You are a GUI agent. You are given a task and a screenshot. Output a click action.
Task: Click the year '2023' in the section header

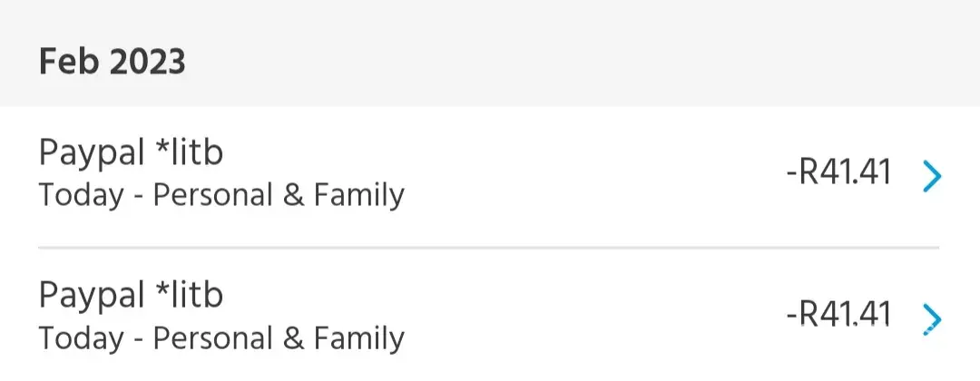148,62
